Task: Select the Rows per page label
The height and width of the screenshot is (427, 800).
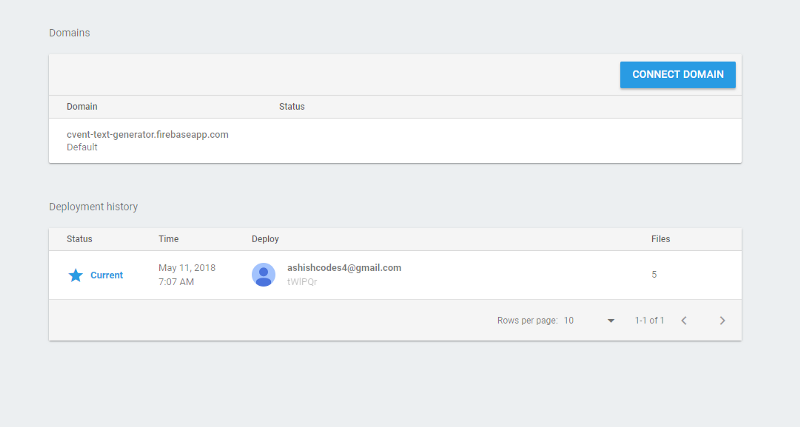Action: pyautogui.click(x=527, y=320)
